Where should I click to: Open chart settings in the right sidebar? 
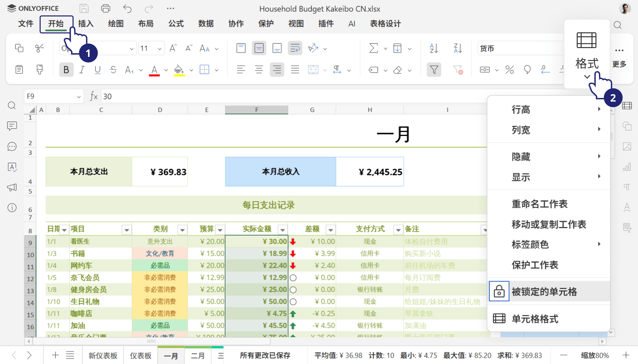(x=627, y=167)
